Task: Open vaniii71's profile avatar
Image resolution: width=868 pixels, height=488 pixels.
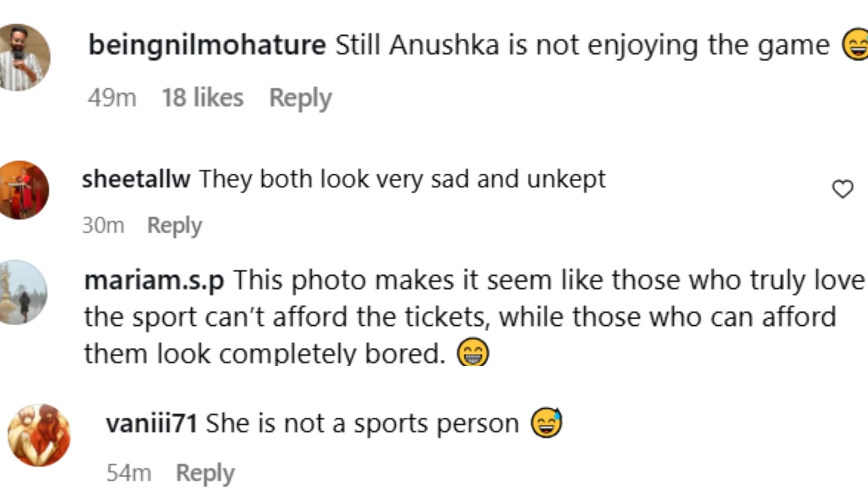Action: coord(39,435)
